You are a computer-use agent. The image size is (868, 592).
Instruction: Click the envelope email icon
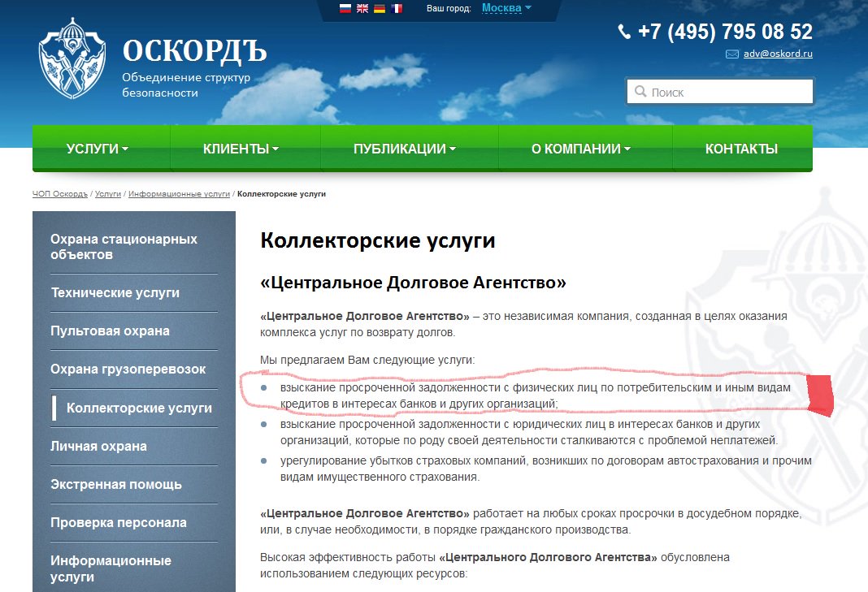[731, 54]
